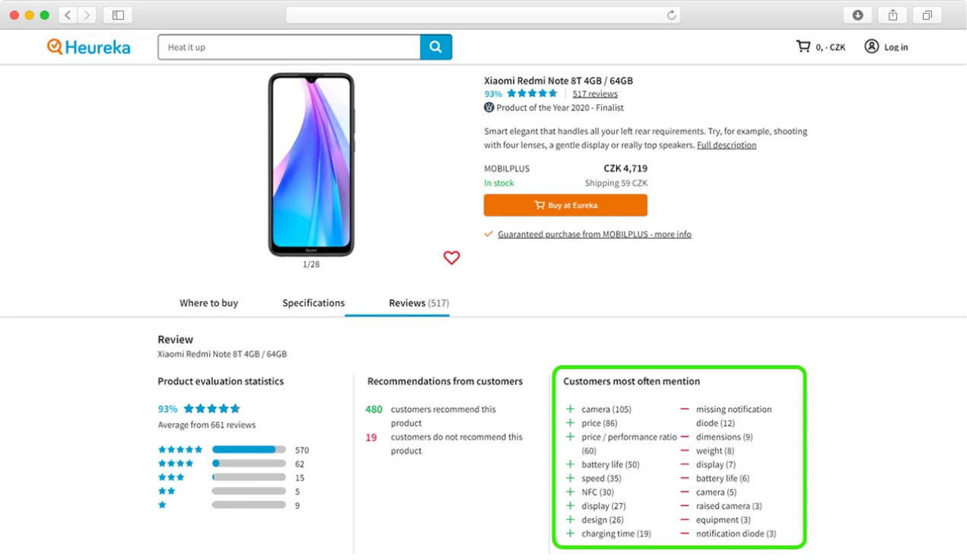Click the Full description link

(x=726, y=145)
